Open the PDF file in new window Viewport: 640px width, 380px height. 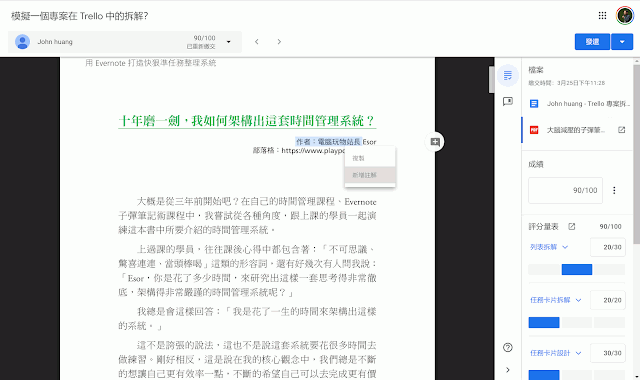click(622, 130)
